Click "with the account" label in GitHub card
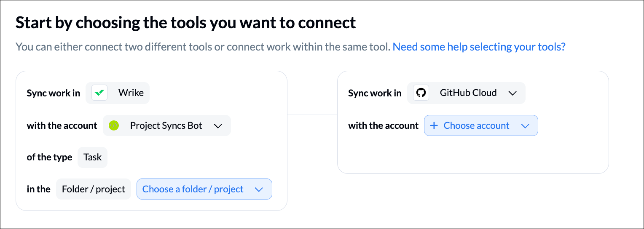This screenshot has width=644, height=229. tap(383, 126)
